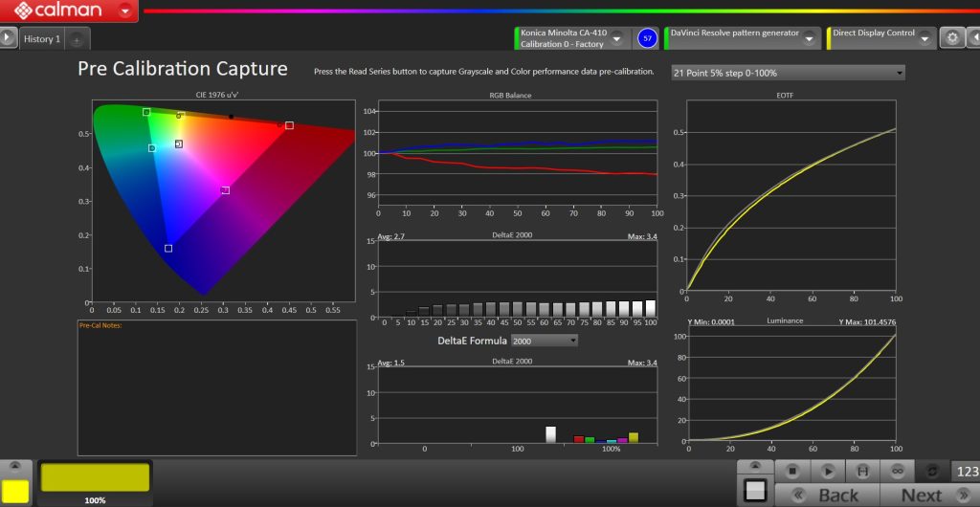Select the yellow 100% color patch
The width and height of the screenshot is (980, 507).
pyautogui.click(x=95, y=478)
